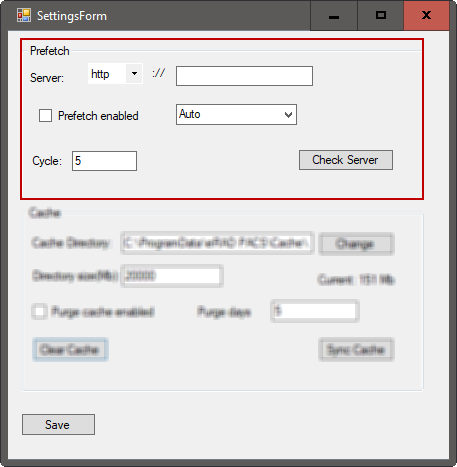This screenshot has width=457, height=467.
Task: Open the http protocol dropdown
Action: [x=115, y=74]
